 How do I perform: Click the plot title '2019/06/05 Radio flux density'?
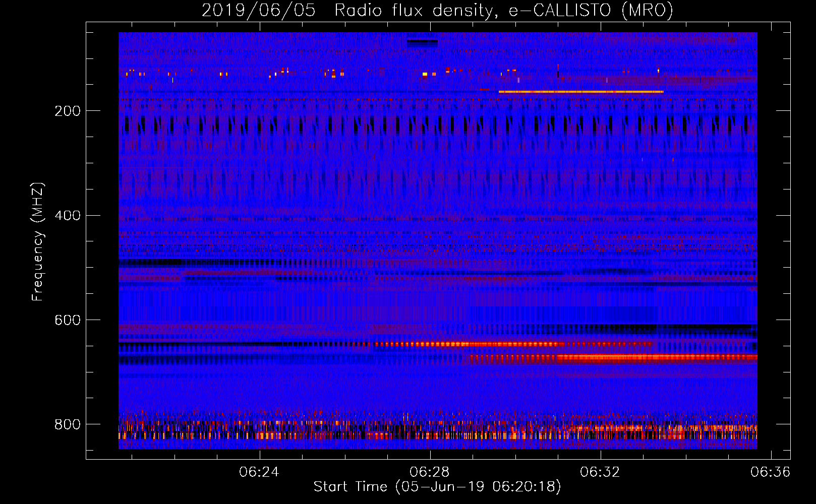pos(437,10)
